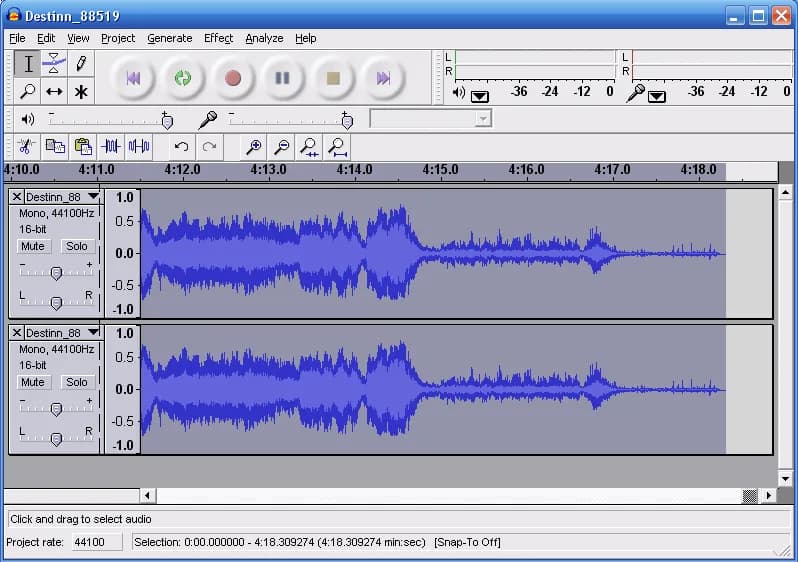Click the Undo arrow icon
The height and width of the screenshot is (562, 798).
181,147
